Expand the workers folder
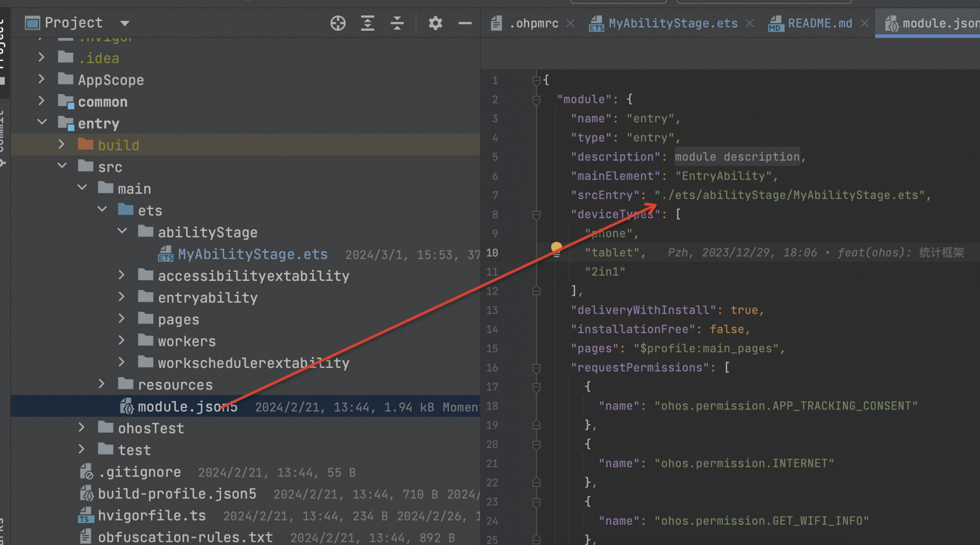980x545 pixels. pos(121,340)
